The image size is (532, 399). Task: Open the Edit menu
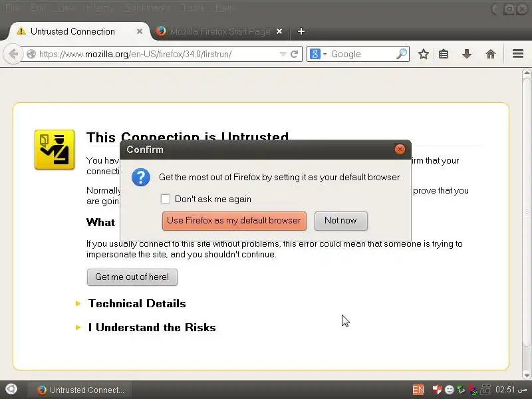coord(38,8)
